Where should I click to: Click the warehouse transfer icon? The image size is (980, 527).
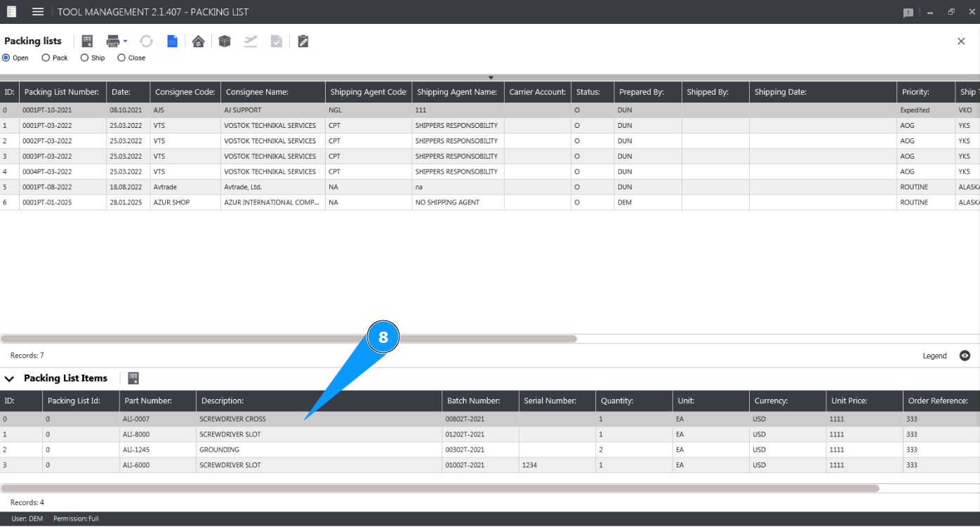coord(199,41)
